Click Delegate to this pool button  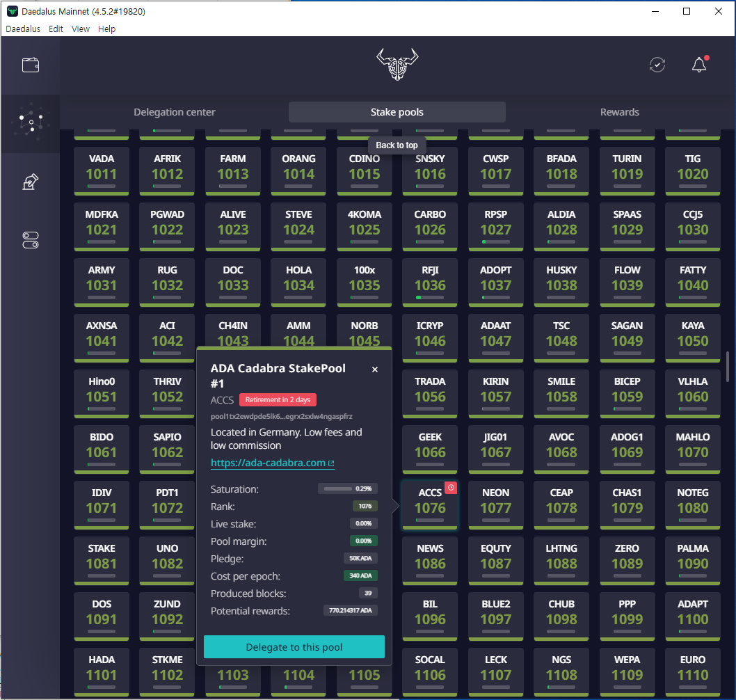pos(294,647)
